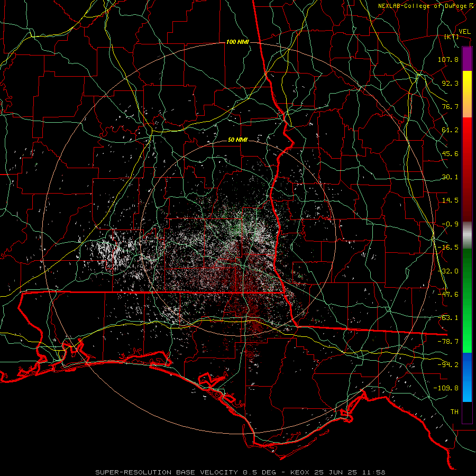Click the 50 NMI range ring label
This screenshot has width=476, height=476.
tap(237, 140)
